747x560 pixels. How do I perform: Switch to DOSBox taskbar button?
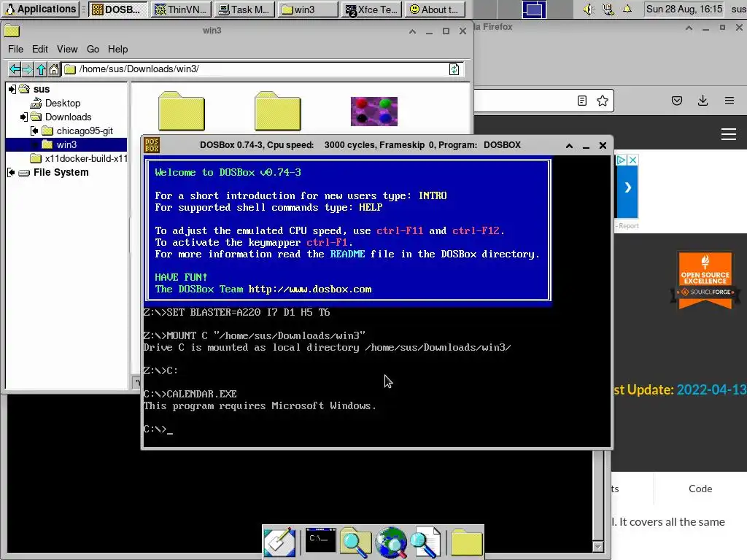pyautogui.click(x=117, y=9)
